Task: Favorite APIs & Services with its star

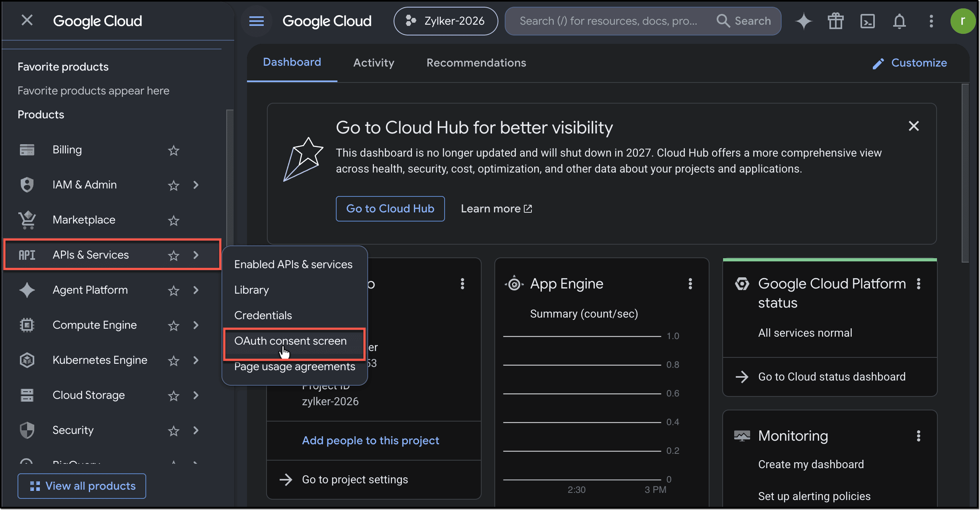Action: click(174, 255)
